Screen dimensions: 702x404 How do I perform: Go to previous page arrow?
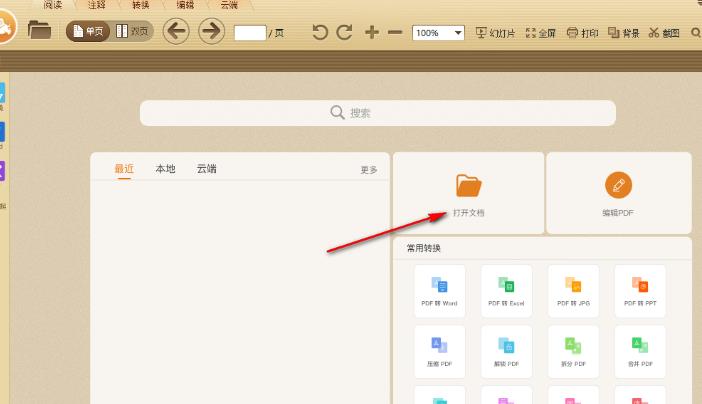[x=176, y=31]
